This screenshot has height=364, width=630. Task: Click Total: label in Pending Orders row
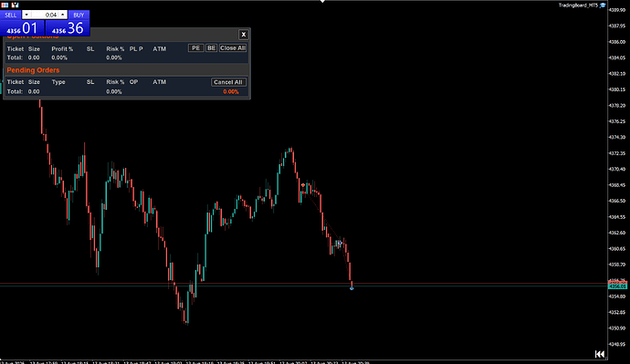15,91
